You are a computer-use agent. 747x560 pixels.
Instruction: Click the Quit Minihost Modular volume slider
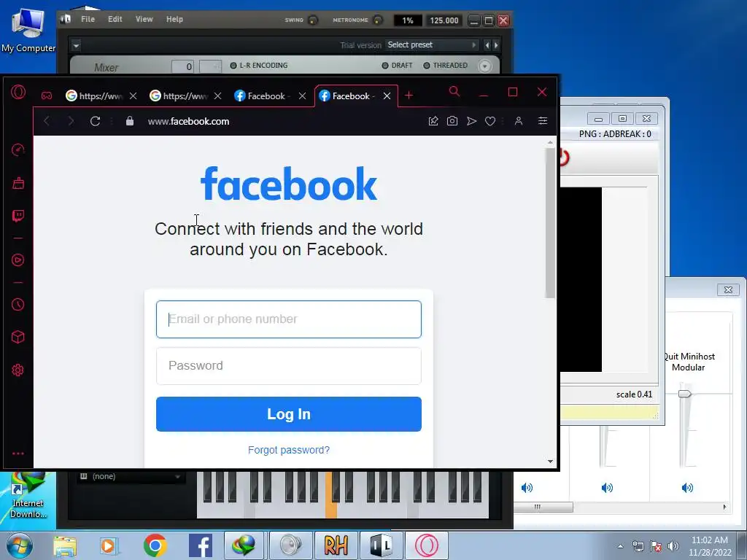coord(684,394)
